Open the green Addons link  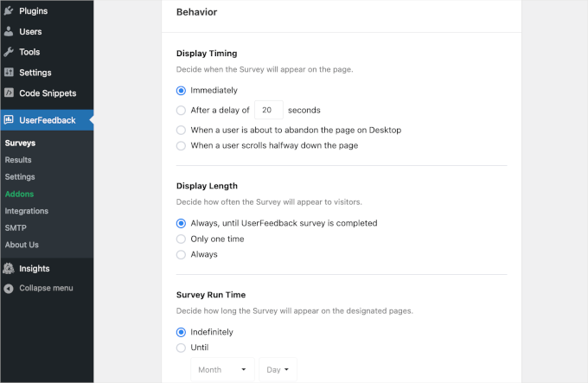point(19,194)
